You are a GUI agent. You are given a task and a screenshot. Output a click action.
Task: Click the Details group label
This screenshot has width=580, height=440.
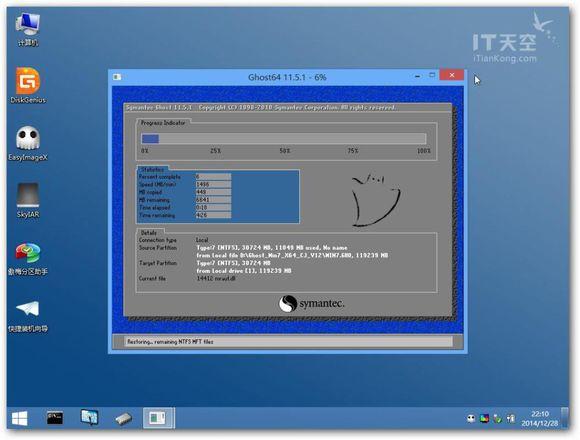pos(149,233)
